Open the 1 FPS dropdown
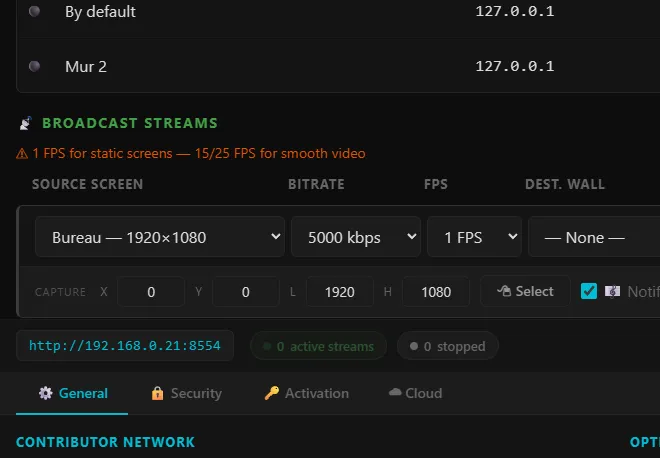Screen dimensions: 660x458 [x=474, y=237]
